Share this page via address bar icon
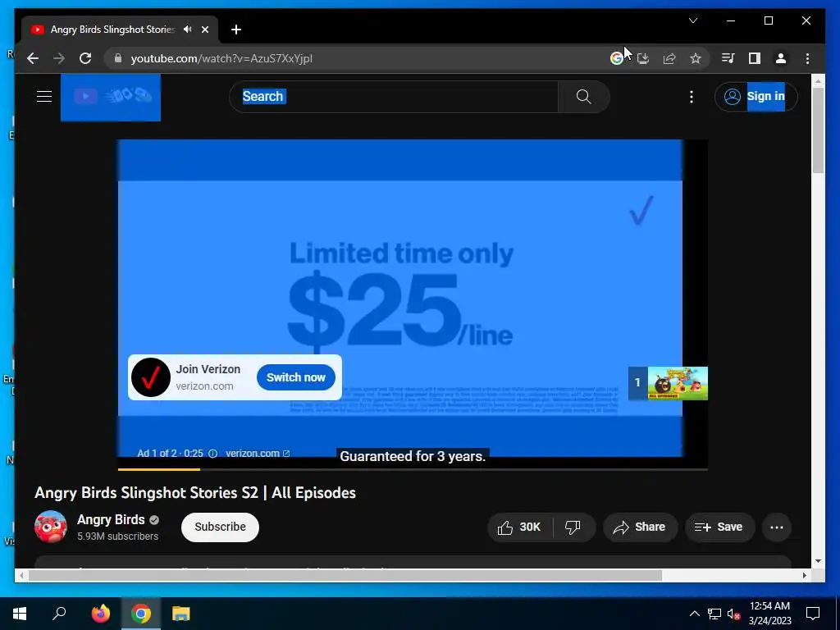The image size is (840, 630). pos(669,58)
